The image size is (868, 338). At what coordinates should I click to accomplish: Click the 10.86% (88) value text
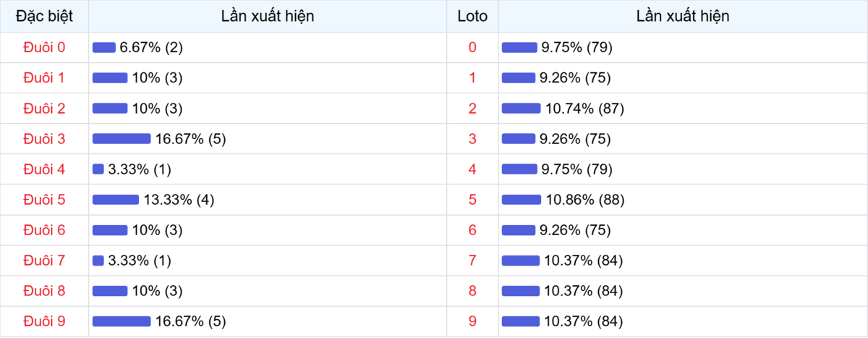click(x=584, y=200)
